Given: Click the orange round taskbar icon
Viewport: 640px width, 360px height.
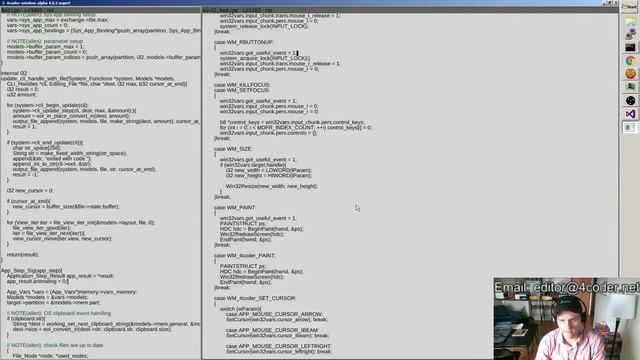Looking at the screenshot, I should (630, 74).
